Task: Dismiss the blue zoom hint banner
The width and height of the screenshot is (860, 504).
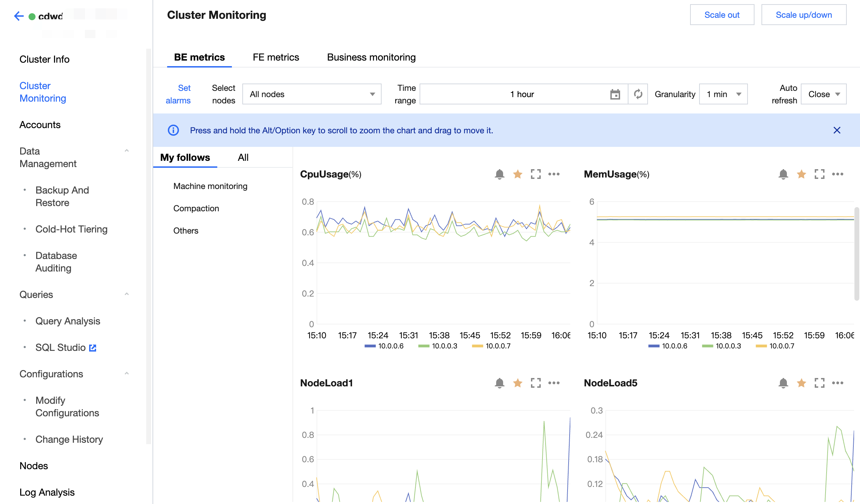Action: 837,130
